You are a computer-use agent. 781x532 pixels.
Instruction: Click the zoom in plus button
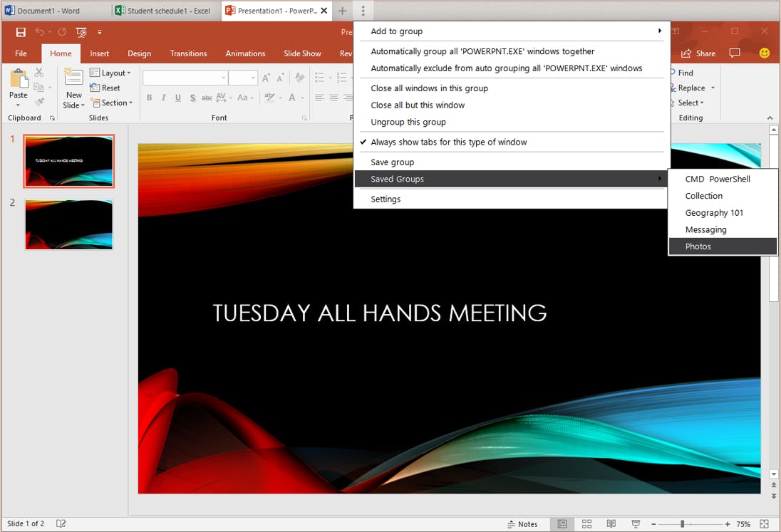[x=728, y=524]
